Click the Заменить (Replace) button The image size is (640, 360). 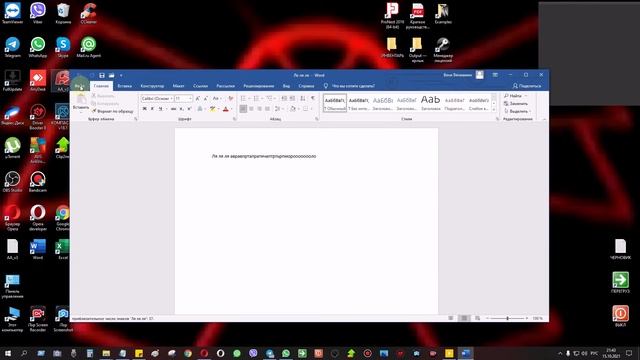pyautogui.click(x=516, y=103)
